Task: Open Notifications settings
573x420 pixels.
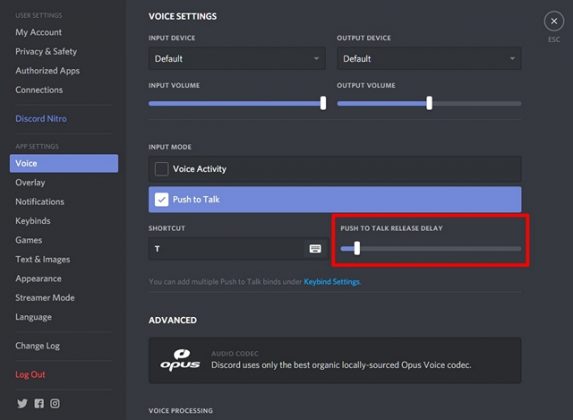Action: click(x=39, y=202)
